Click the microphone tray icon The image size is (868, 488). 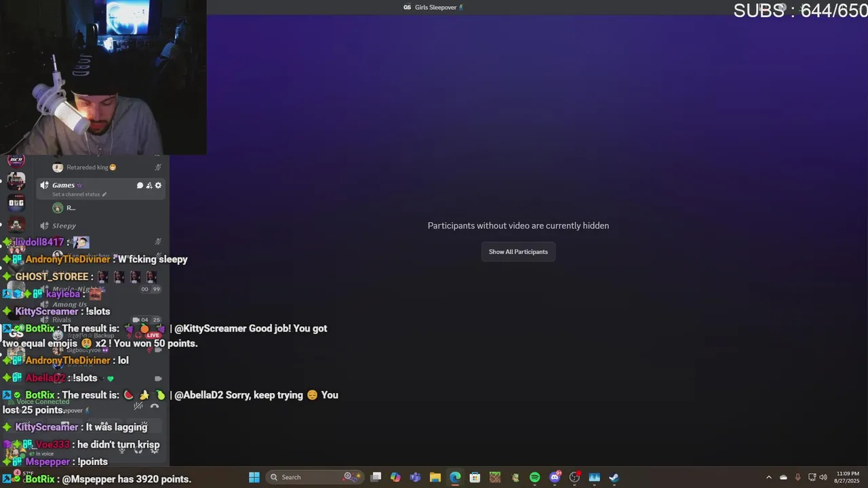click(x=797, y=477)
